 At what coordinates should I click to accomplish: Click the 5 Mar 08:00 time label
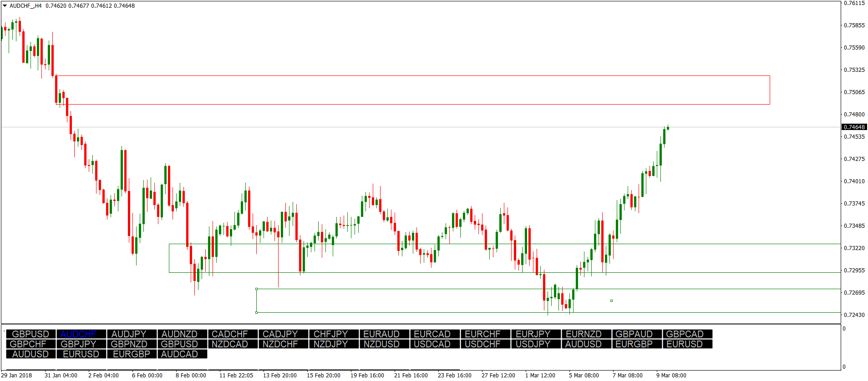click(584, 375)
